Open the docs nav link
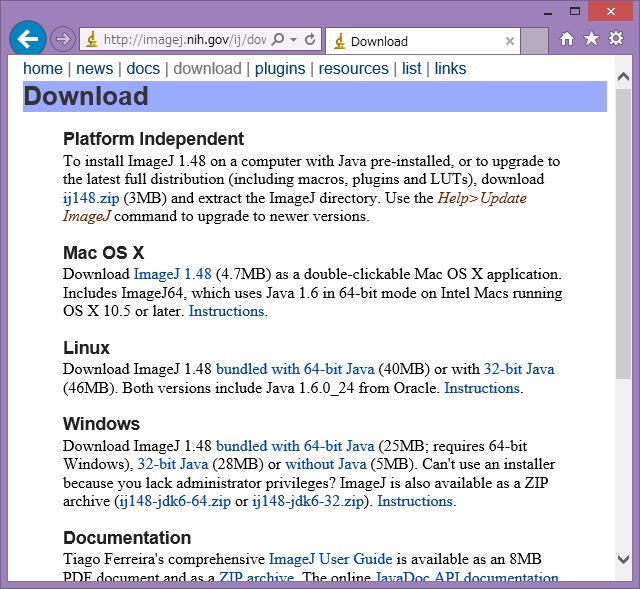640x589 pixels. coord(143,69)
